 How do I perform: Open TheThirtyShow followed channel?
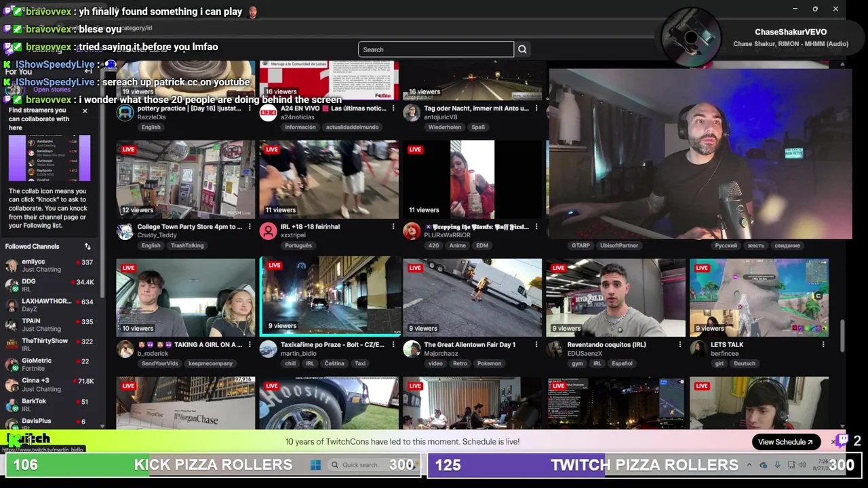coord(51,345)
